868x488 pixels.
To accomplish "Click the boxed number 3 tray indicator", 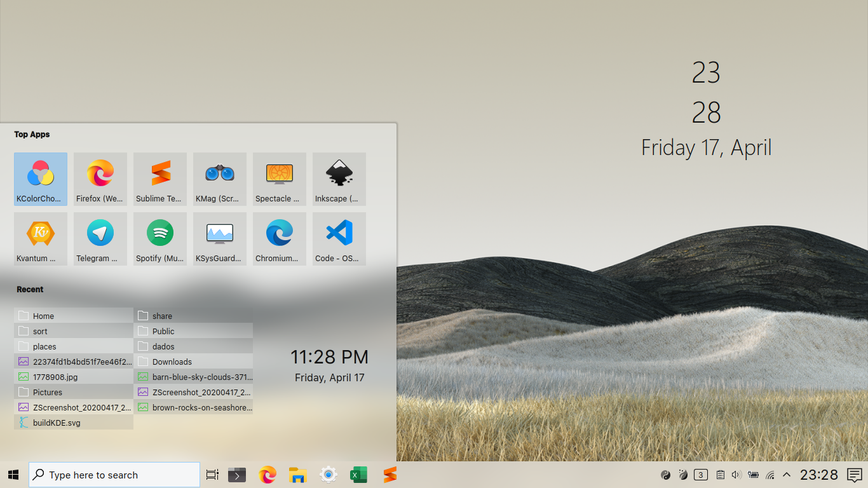I will [x=701, y=475].
